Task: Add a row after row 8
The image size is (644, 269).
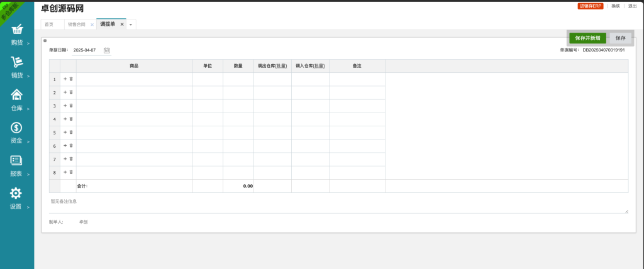Action: click(x=65, y=172)
